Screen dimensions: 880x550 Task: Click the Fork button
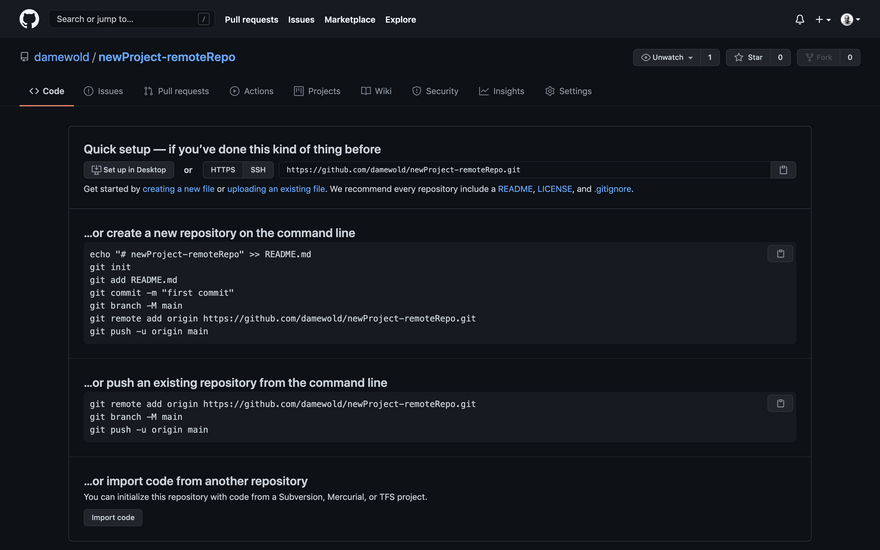point(818,58)
